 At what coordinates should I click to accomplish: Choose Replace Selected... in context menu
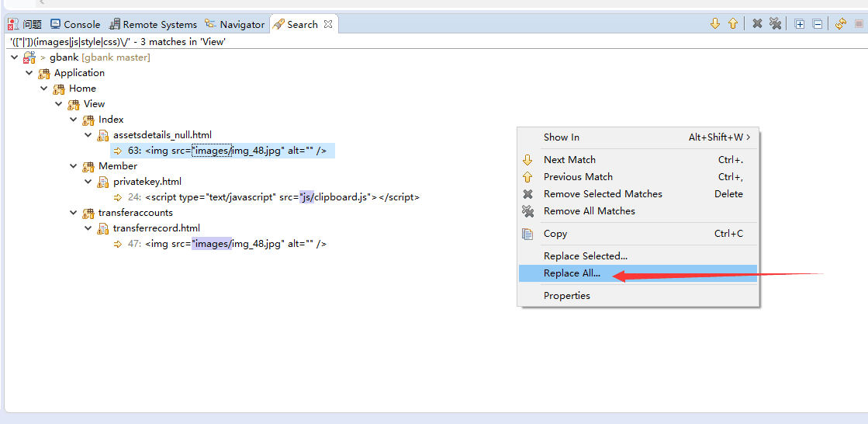[585, 256]
